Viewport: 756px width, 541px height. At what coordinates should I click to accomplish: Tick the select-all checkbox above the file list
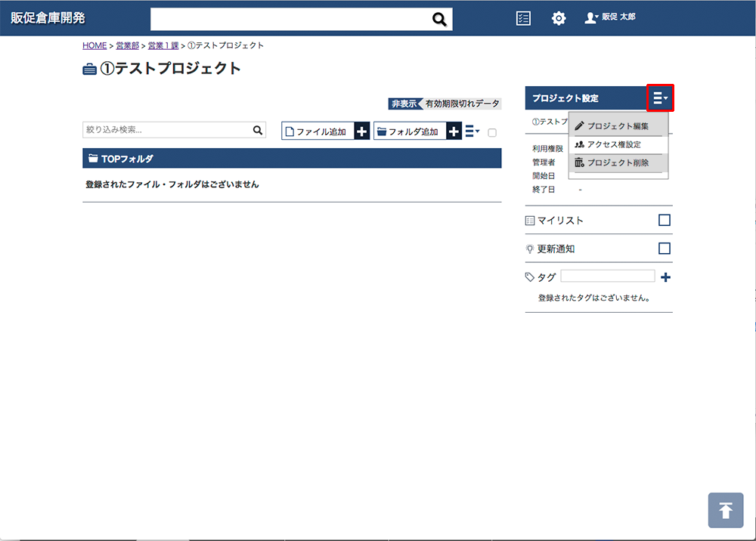click(x=492, y=132)
